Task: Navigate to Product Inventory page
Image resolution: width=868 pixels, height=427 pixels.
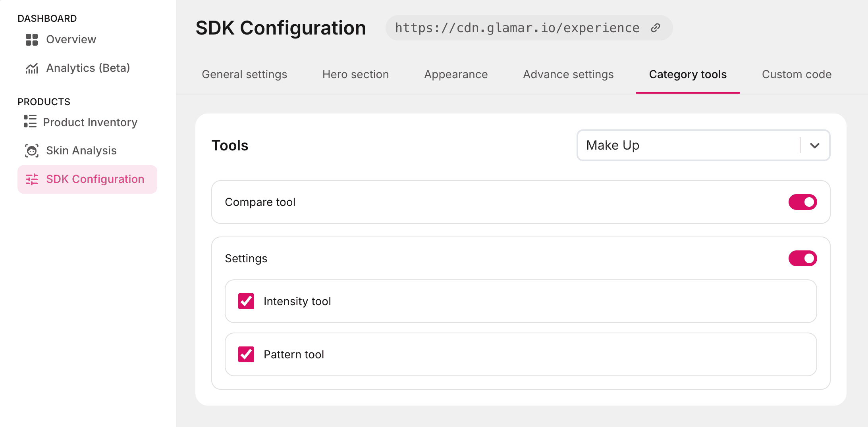Action: click(90, 122)
